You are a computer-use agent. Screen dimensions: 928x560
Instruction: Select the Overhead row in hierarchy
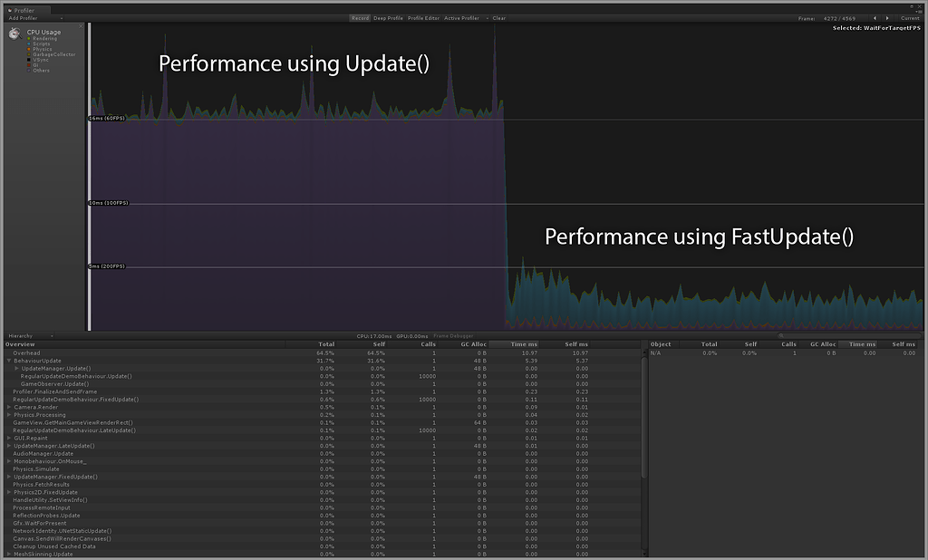27,352
